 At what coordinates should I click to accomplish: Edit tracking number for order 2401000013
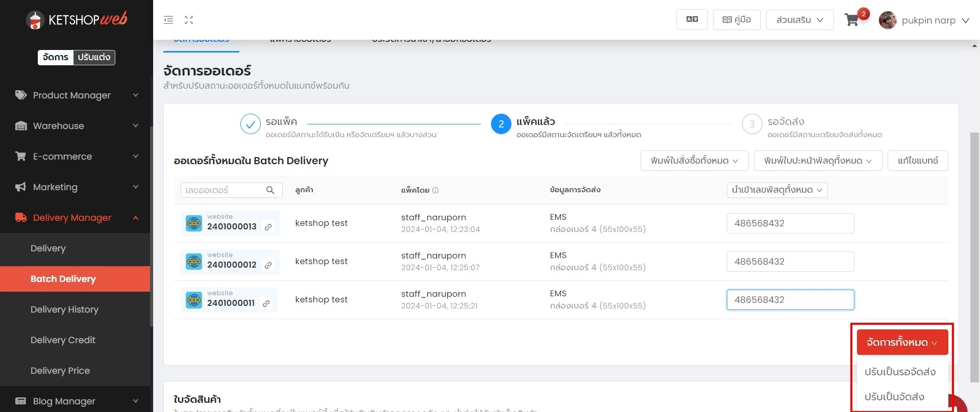pos(790,223)
